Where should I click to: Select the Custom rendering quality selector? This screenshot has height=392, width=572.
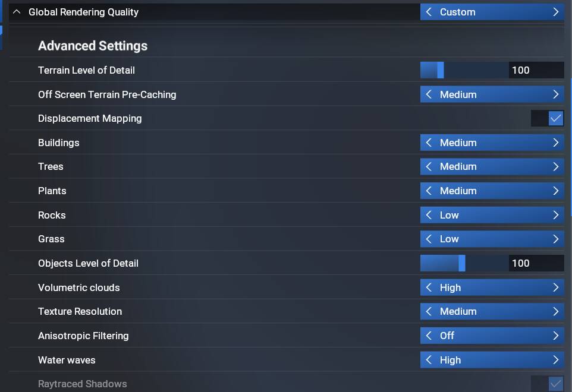pyautogui.click(x=492, y=12)
